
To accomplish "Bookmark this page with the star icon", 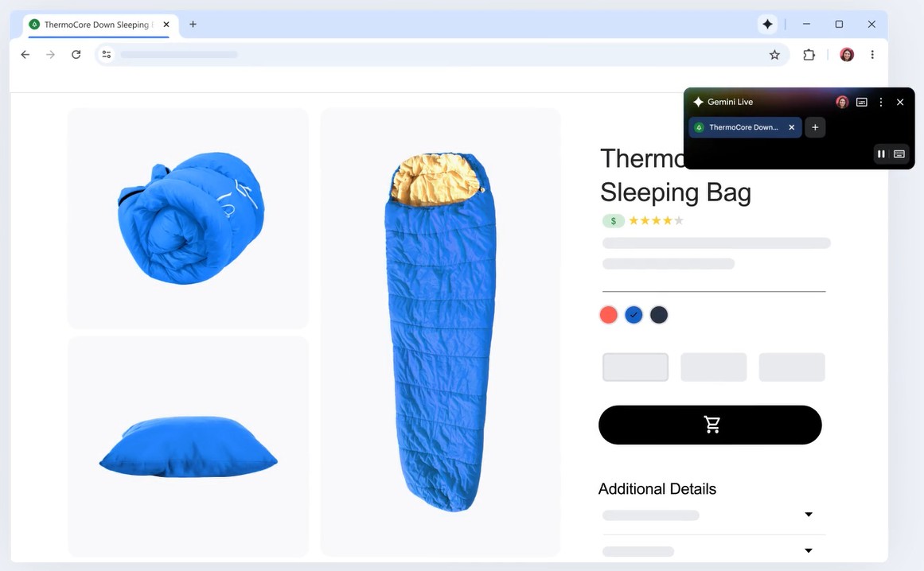I will [x=774, y=55].
